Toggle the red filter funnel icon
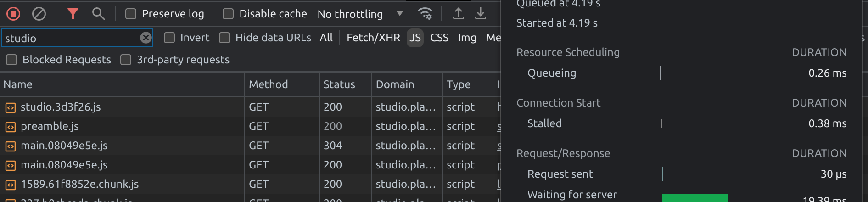This screenshot has height=202, width=868. (x=73, y=14)
